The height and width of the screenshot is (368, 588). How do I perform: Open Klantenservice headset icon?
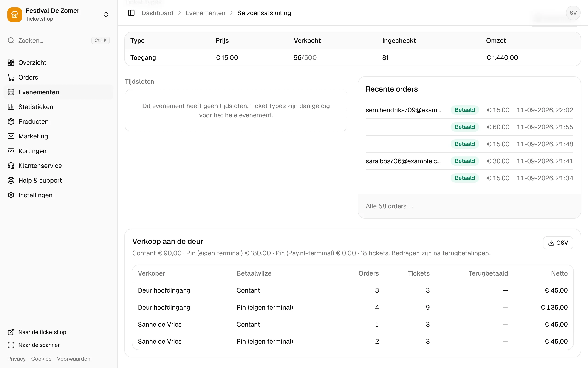coord(11,166)
